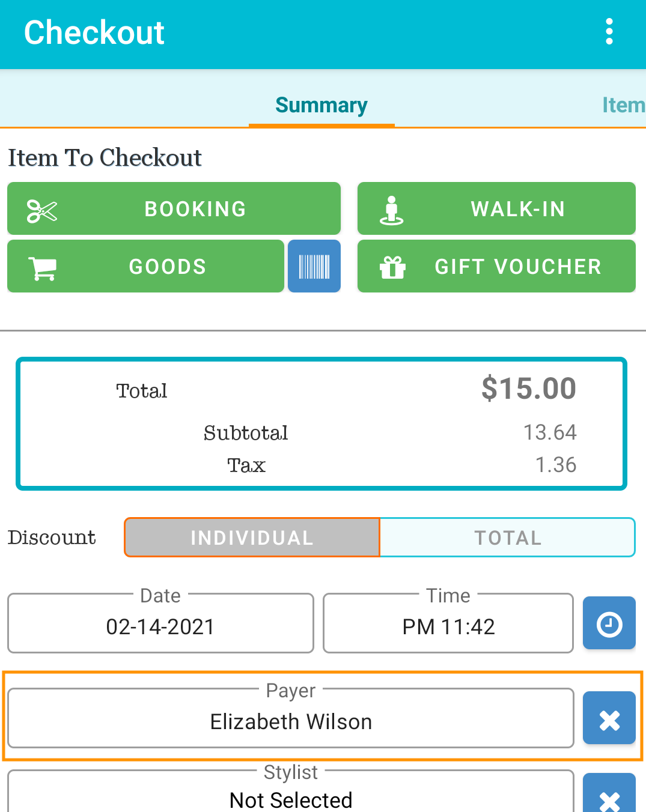Image resolution: width=646 pixels, height=812 pixels.
Task: Set time to now with clock icon
Action: [609, 623]
